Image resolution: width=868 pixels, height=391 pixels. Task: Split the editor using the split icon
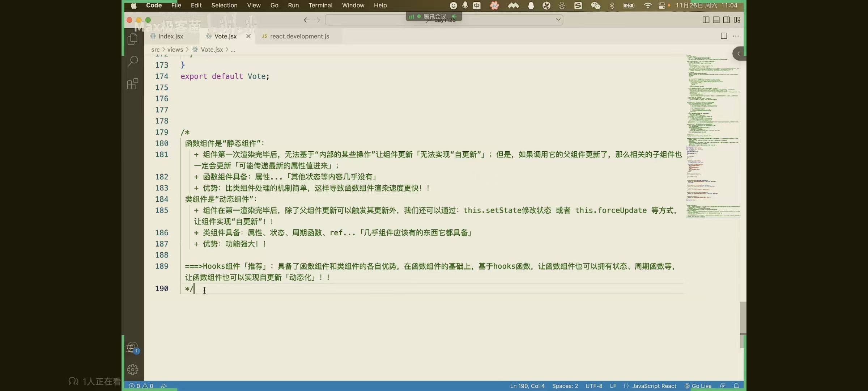(x=724, y=36)
